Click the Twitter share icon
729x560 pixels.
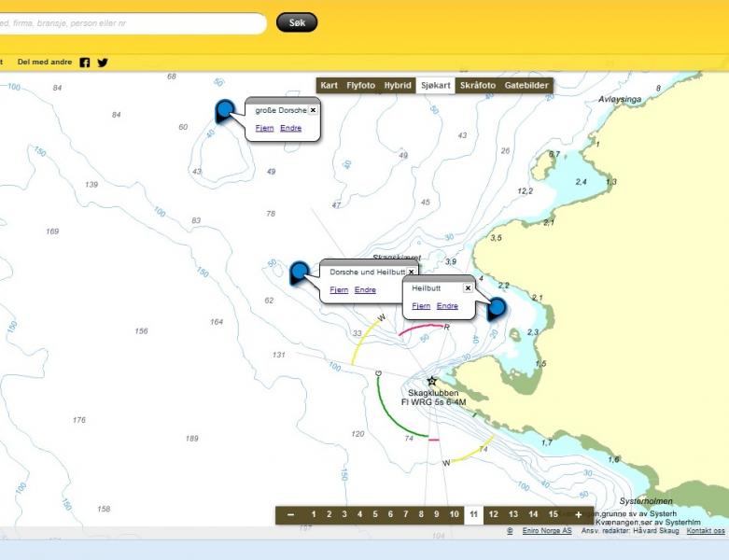pyautogui.click(x=103, y=63)
